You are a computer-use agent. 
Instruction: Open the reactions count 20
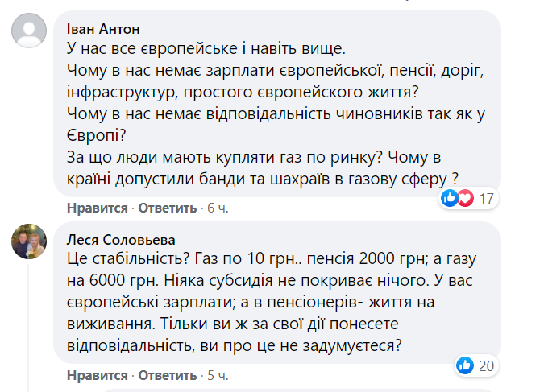pyautogui.click(x=486, y=366)
